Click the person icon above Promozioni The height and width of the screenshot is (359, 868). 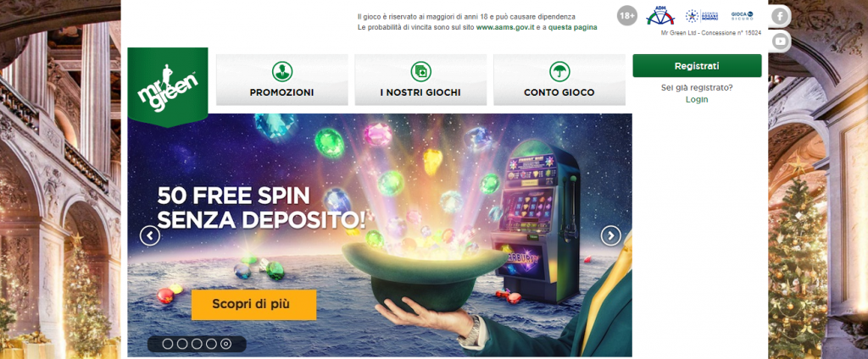pyautogui.click(x=281, y=71)
